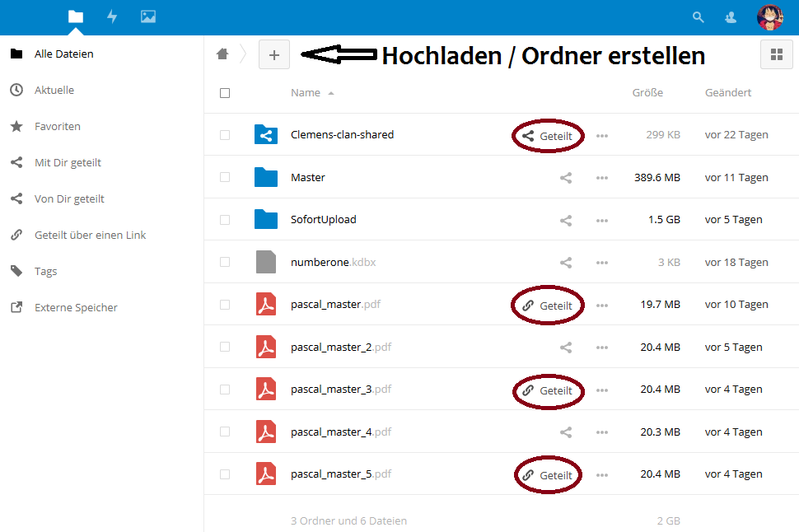Click the search magnifier icon

tap(699, 17)
